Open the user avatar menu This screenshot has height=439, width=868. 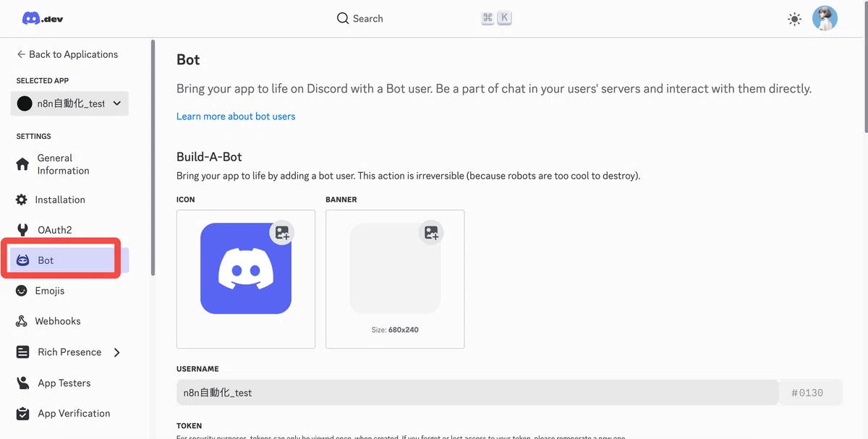tap(825, 19)
